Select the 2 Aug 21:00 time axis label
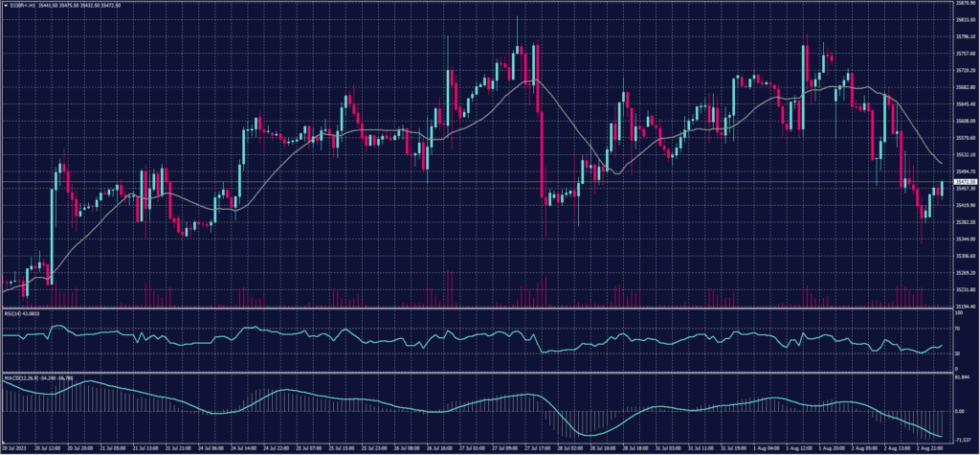This screenshot has height=455, width=980. [928, 446]
